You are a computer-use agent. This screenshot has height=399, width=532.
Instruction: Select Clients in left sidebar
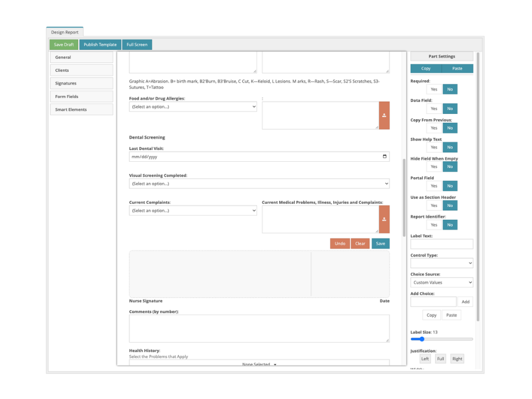click(x=81, y=70)
